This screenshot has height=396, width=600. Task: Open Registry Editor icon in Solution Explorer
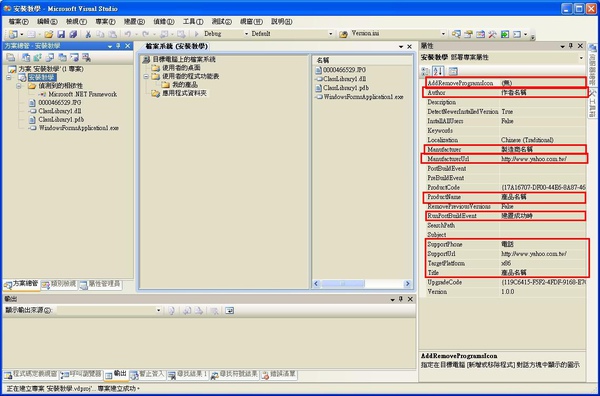(38, 58)
